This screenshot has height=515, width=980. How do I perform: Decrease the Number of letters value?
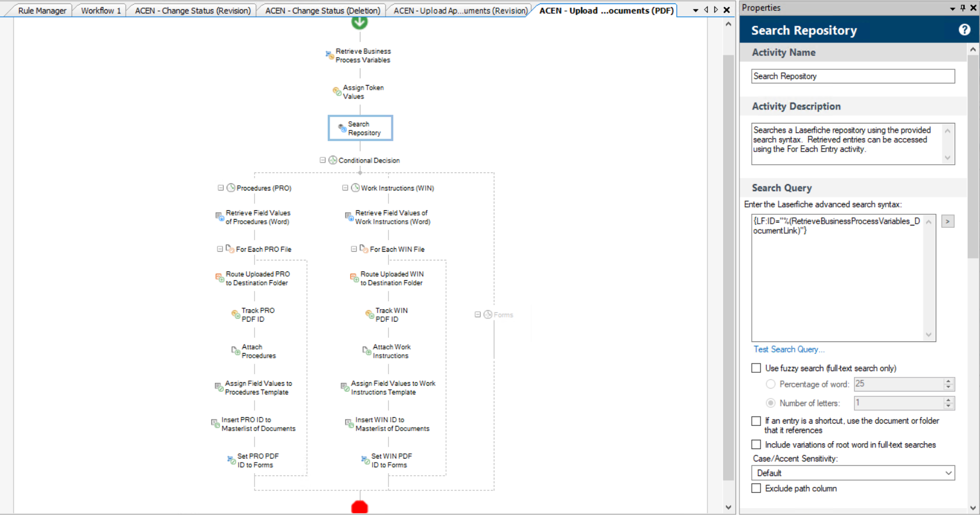pos(949,406)
